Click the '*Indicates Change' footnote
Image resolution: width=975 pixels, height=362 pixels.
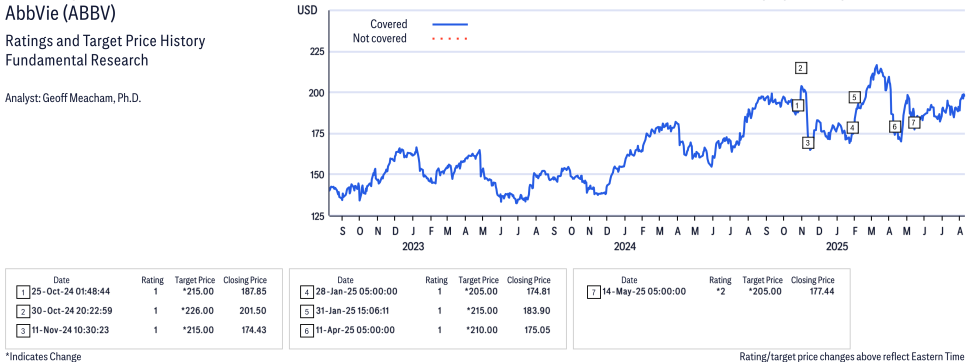(43, 356)
